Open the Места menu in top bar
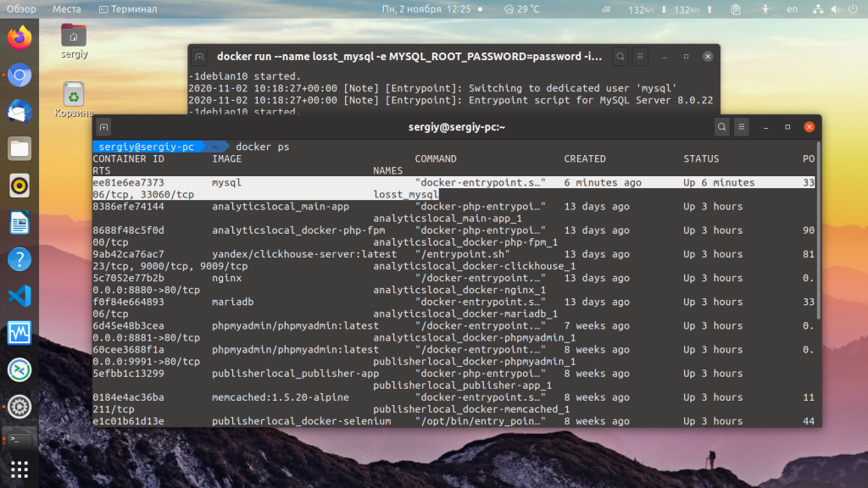 pyautogui.click(x=66, y=8)
